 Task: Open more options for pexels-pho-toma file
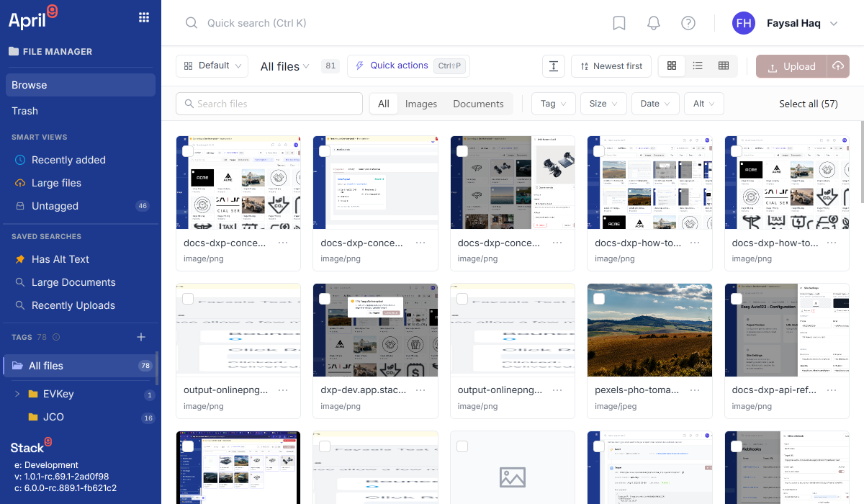tap(695, 390)
